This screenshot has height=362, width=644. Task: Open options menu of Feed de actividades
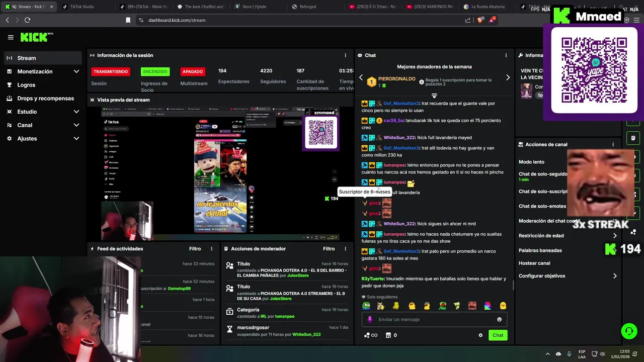pyautogui.click(x=211, y=249)
